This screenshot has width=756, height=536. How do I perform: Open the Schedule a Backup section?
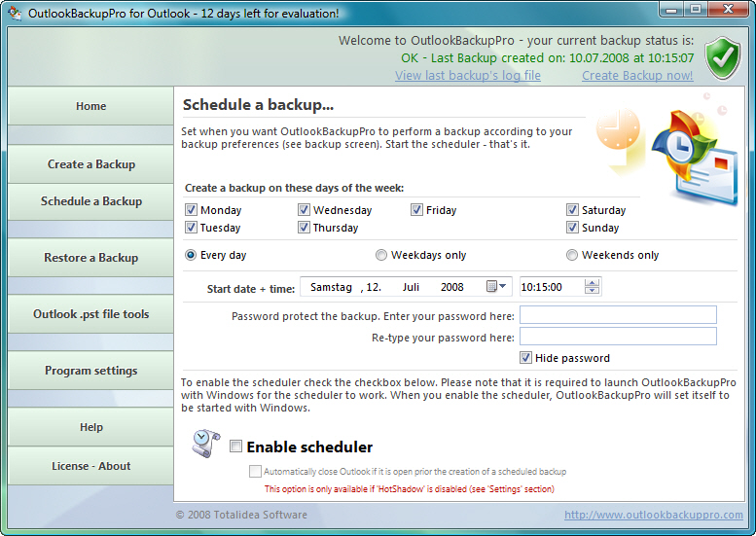[x=90, y=201]
